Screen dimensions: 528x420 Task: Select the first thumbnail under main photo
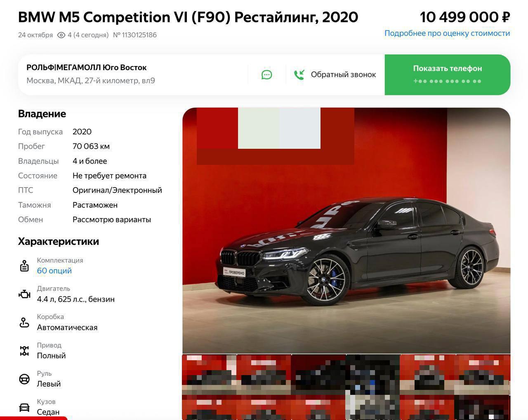coord(209,374)
